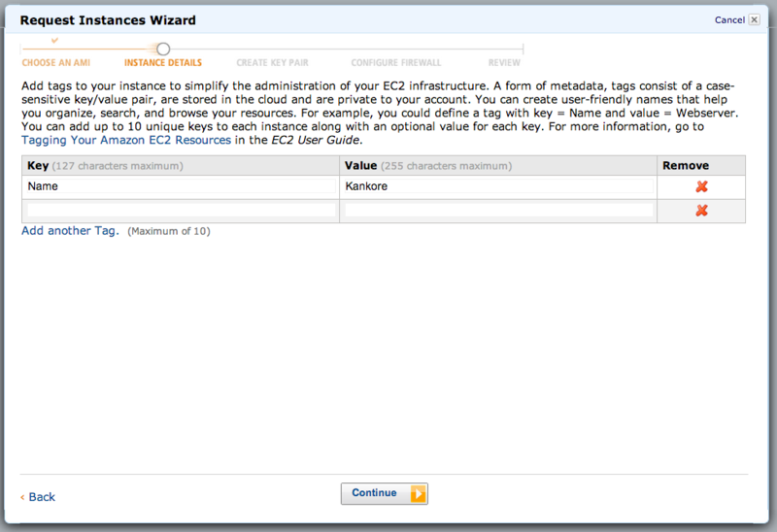Click Add another Tag link
Viewport: 777px width, 532px height.
(x=70, y=231)
